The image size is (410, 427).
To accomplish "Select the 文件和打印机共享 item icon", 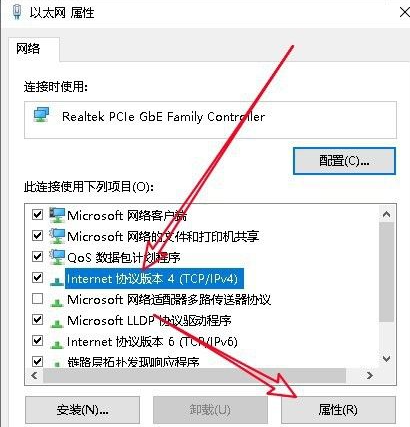I will click(57, 236).
